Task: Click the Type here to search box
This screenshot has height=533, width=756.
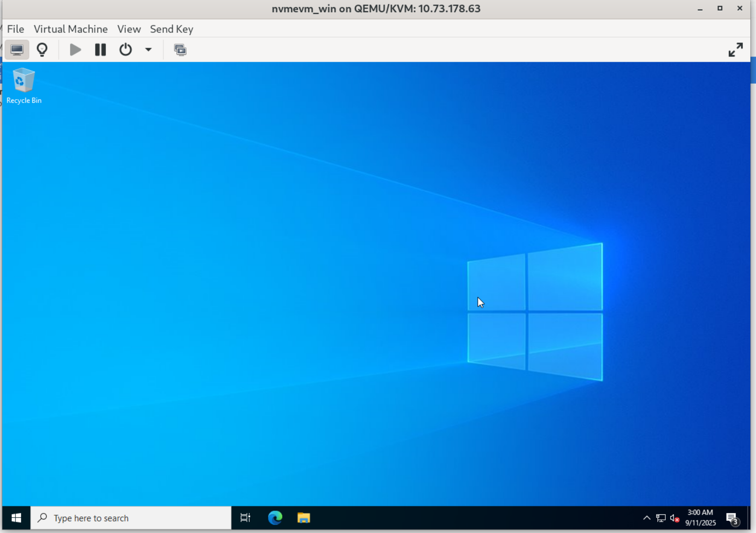Action: click(131, 518)
